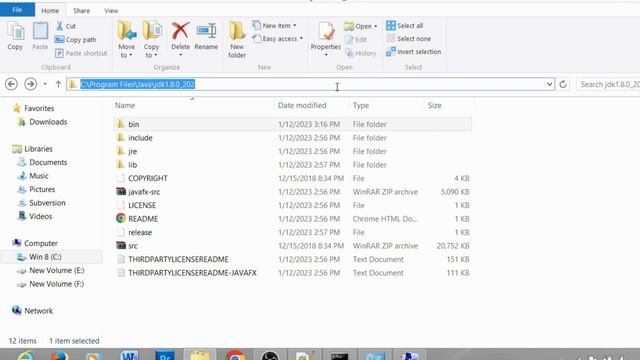Viewport: 640px width, 360px height.
Task: Select the lib folder
Action: click(x=292, y=164)
